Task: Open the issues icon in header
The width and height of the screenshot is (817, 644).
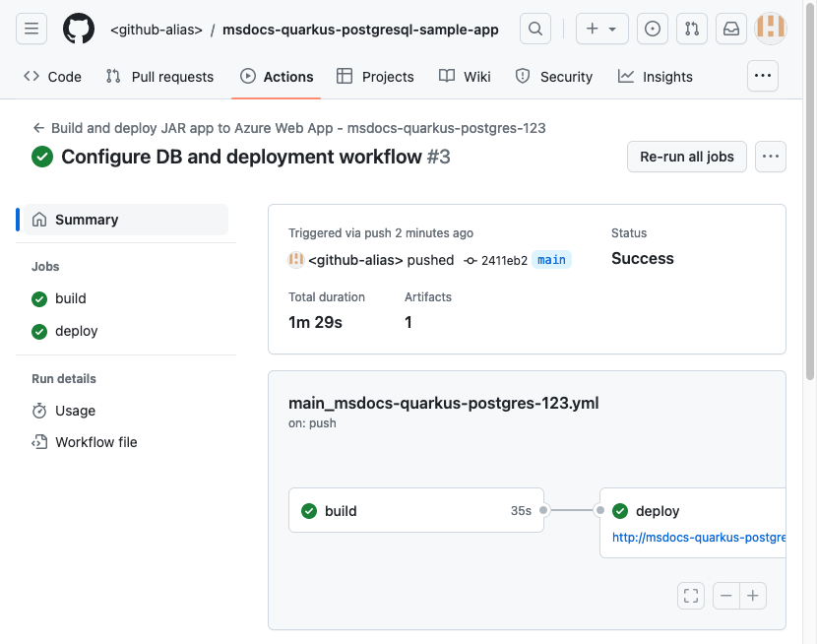Action: click(653, 30)
